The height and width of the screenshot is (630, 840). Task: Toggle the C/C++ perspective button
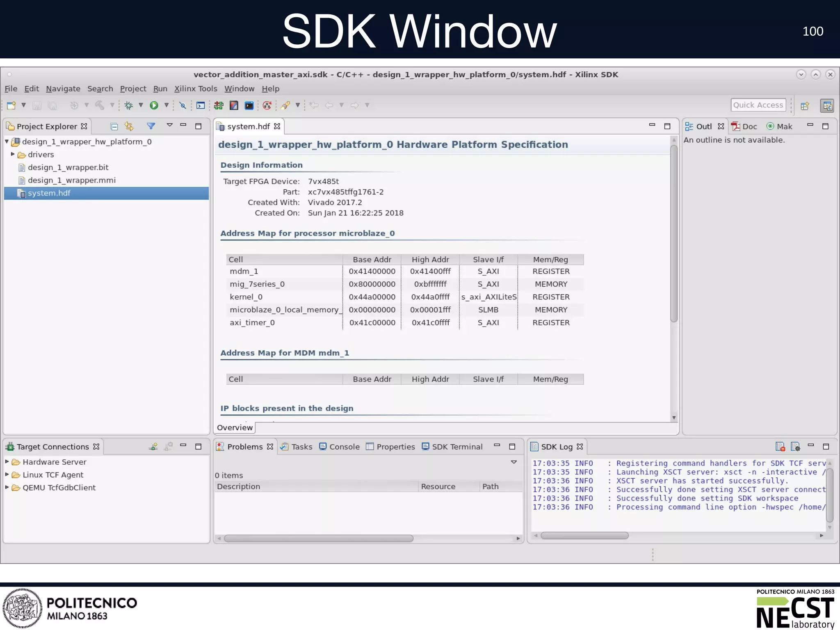[827, 106]
